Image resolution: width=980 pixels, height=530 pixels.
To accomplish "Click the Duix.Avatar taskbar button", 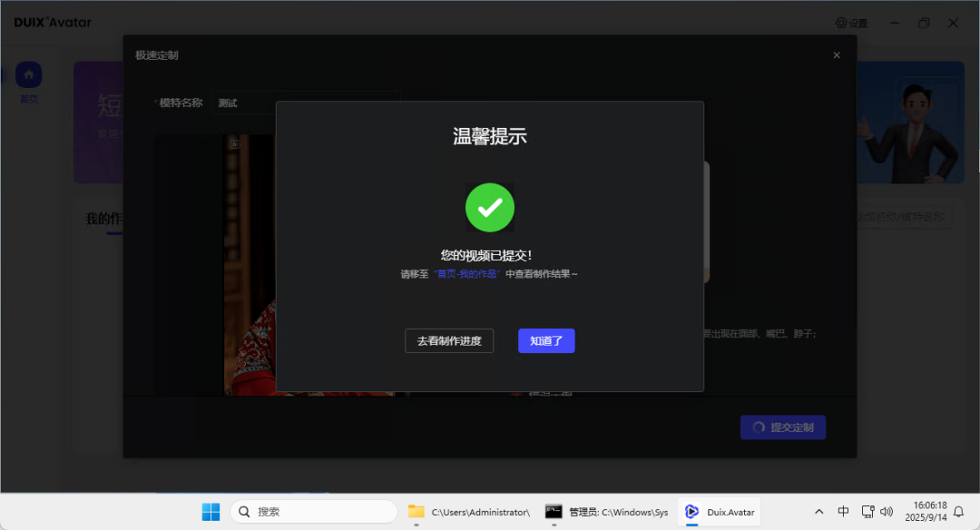I will tap(720, 512).
